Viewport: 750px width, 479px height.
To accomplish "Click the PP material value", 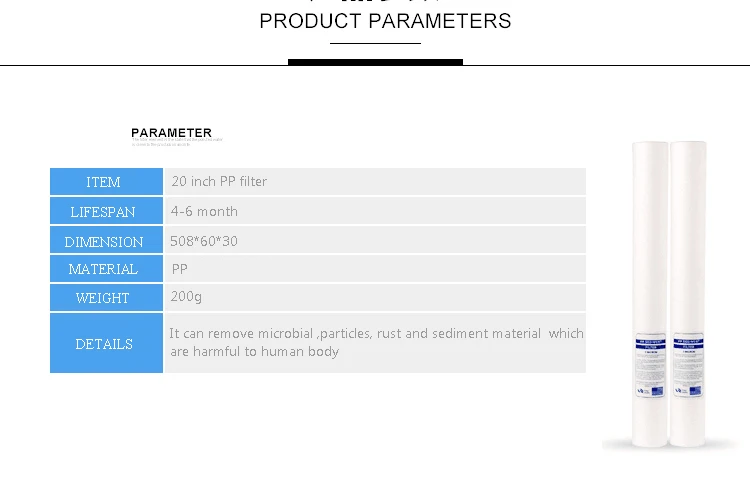I will [180, 269].
